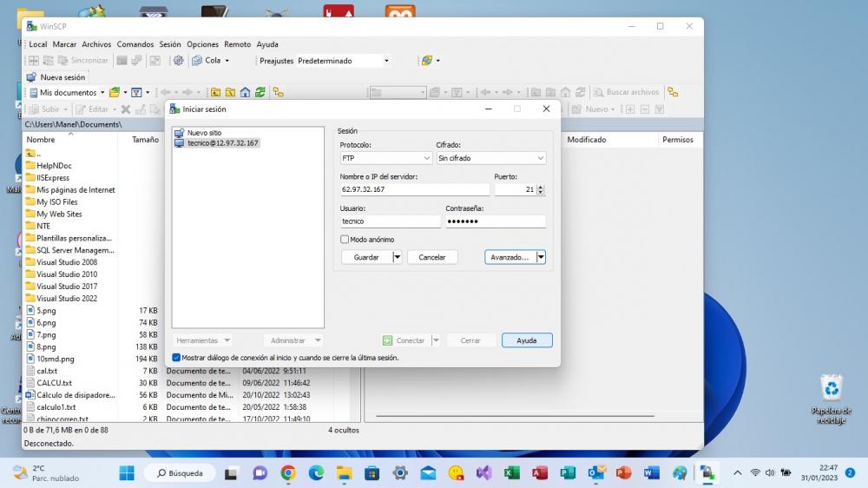
Task: Open Word from the taskbar
Action: pos(652,473)
